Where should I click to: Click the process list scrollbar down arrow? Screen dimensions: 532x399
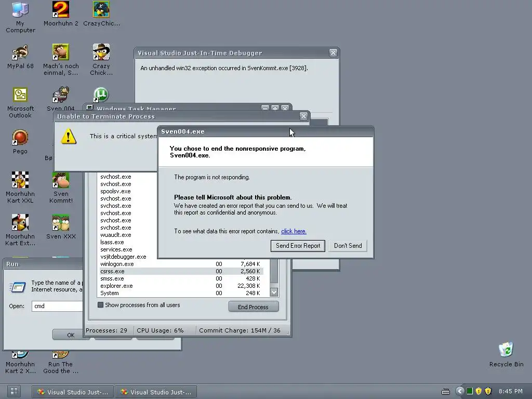(274, 292)
